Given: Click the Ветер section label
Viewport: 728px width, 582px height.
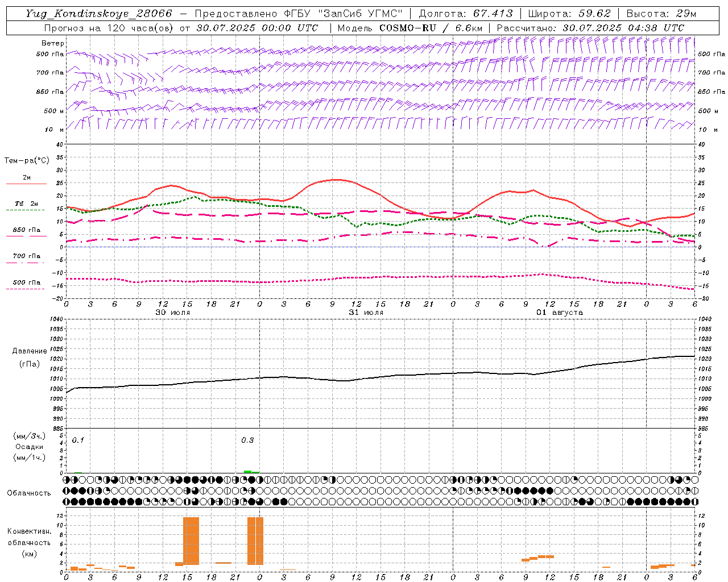Looking at the screenshot, I should pyautogui.click(x=53, y=43).
